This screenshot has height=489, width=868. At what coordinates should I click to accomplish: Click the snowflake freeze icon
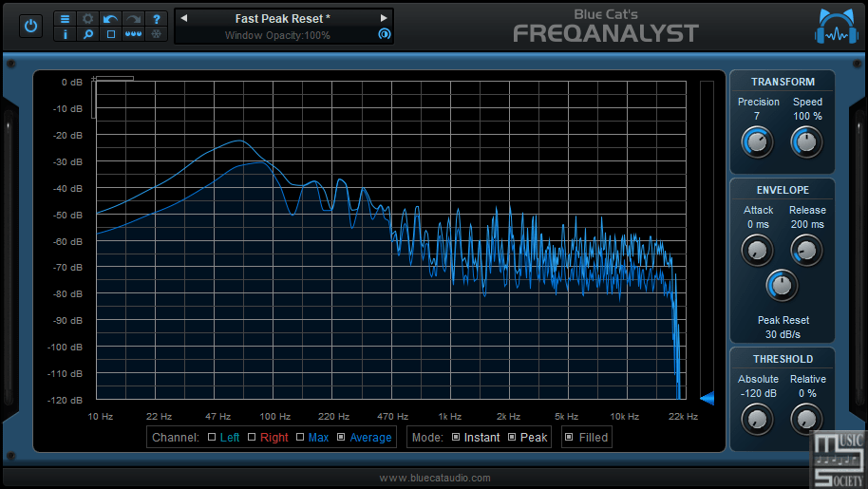pos(156,34)
